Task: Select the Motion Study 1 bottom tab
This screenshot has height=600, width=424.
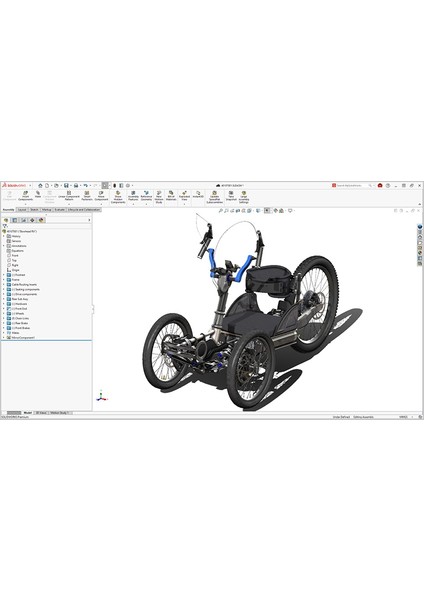Action: (x=60, y=413)
